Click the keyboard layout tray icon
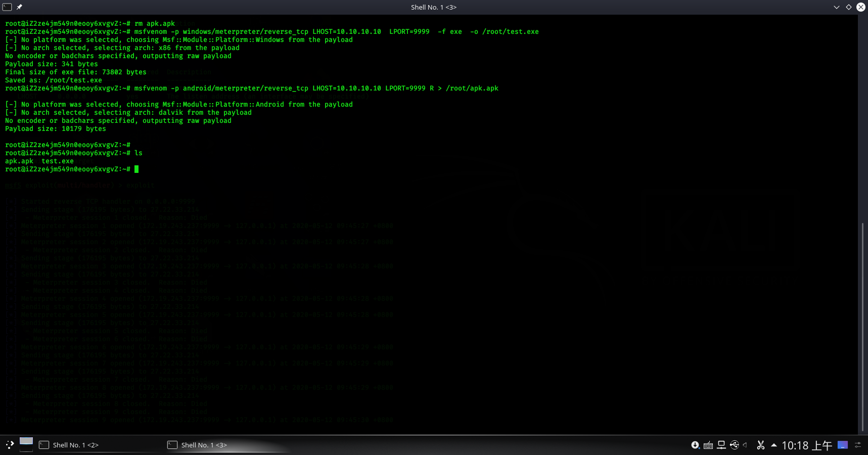Screen dimensions: 868x455 (x=708, y=445)
